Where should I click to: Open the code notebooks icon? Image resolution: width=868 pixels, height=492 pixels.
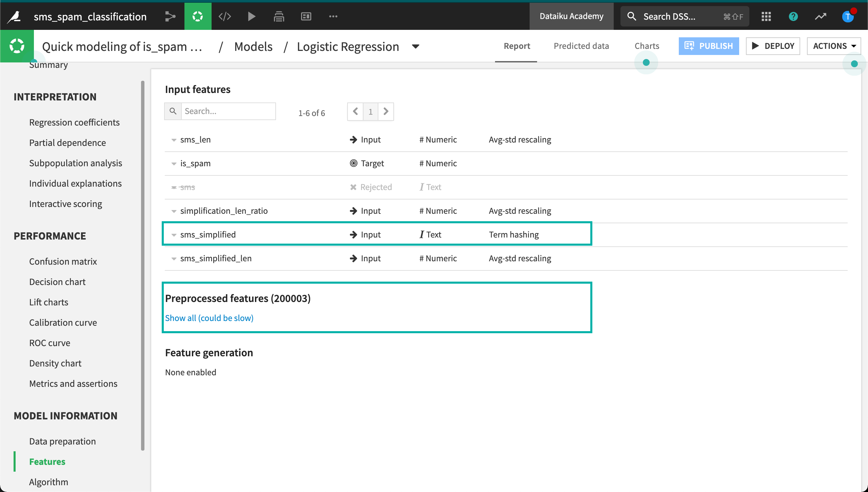[225, 16]
